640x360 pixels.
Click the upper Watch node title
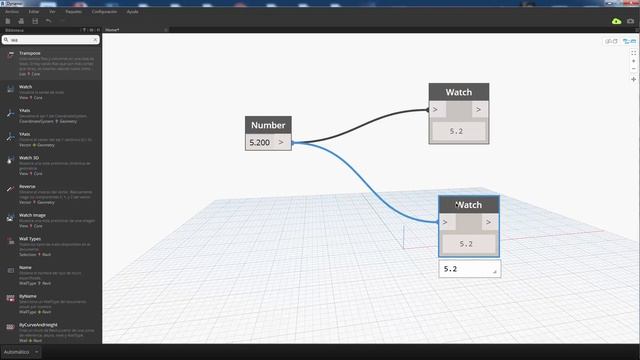pos(459,92)
